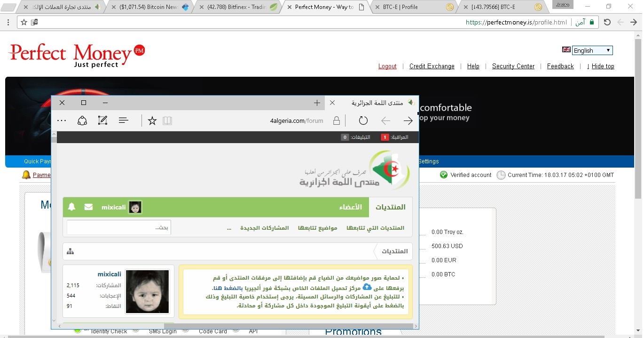Open the Security Center link
The height and width of the screenshot is (338, 644).
(513, 66)
